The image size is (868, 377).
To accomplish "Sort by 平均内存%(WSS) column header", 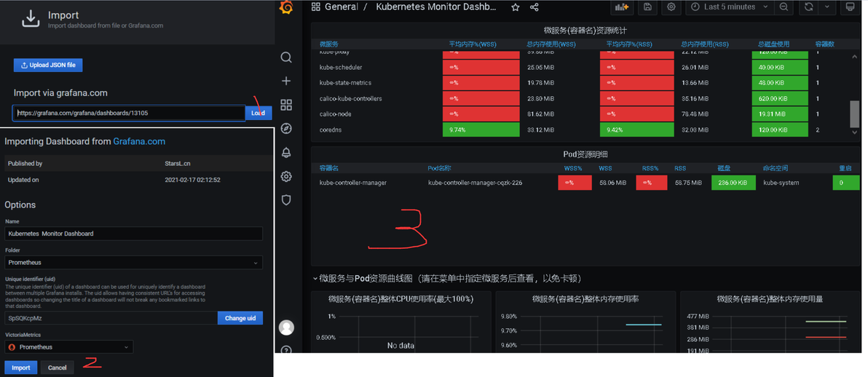I will pyautogui.click(x=472, y=44).
